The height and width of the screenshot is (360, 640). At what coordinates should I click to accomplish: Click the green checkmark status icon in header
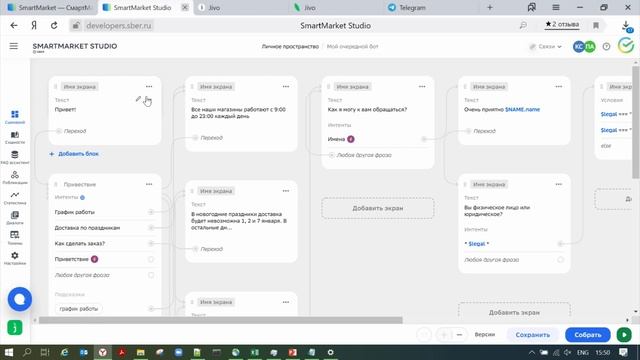(x=626, y=46)
